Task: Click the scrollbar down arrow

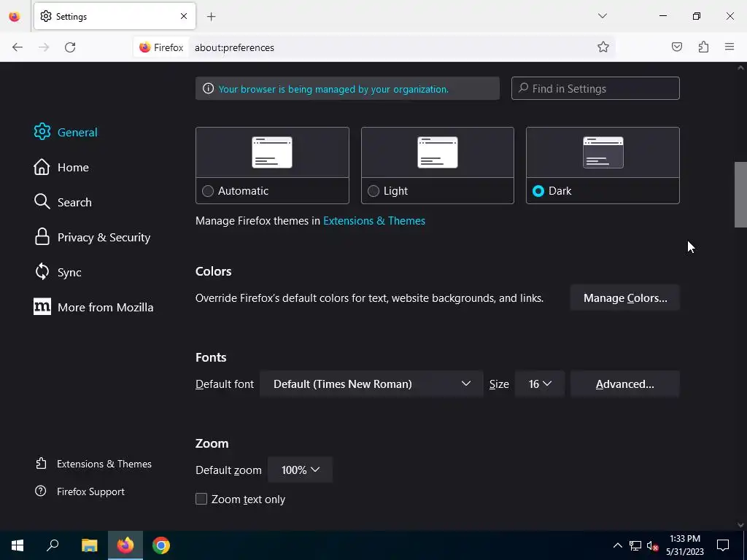Action: coord(740,525)
